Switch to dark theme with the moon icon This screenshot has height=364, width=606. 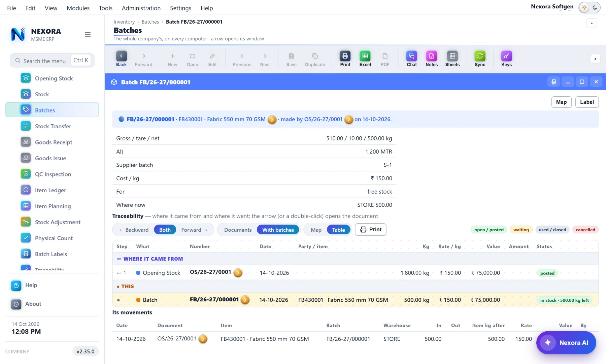pyautogui.click(x=595, y=7)
